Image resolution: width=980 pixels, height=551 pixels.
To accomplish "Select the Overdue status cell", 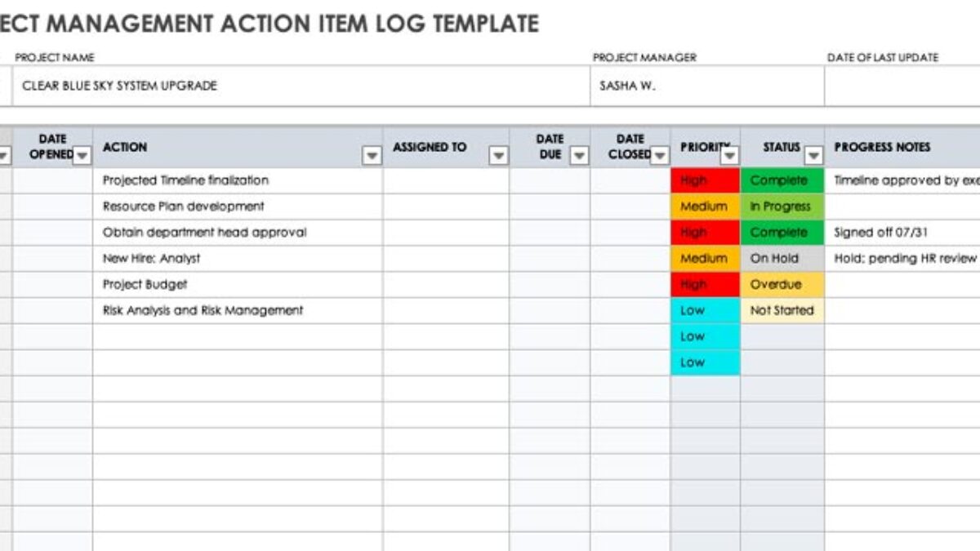I will pyautogui.click(x=782, y=284).
